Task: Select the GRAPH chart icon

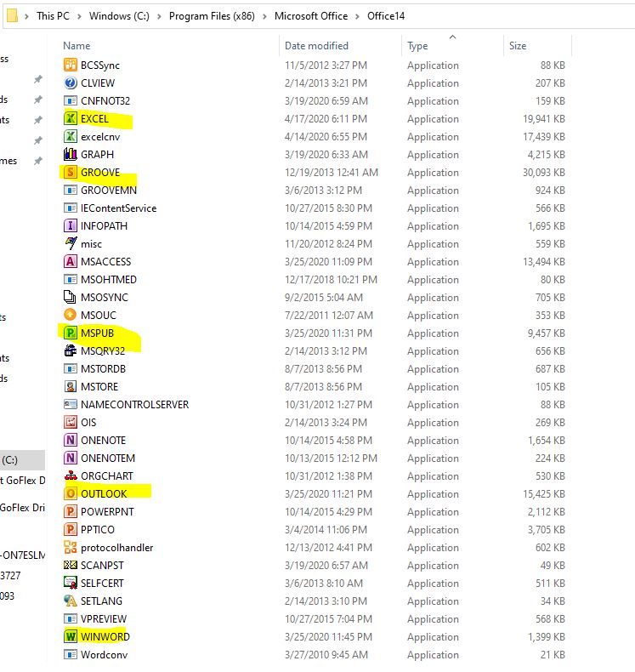Action: pyautogui.click(x=71, y=154)
